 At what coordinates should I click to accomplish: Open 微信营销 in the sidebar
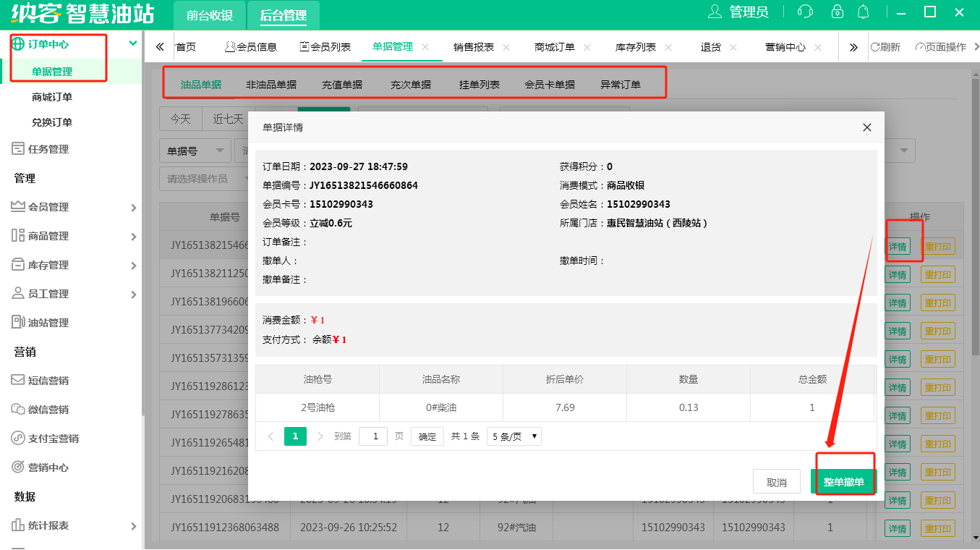(48, 410)
